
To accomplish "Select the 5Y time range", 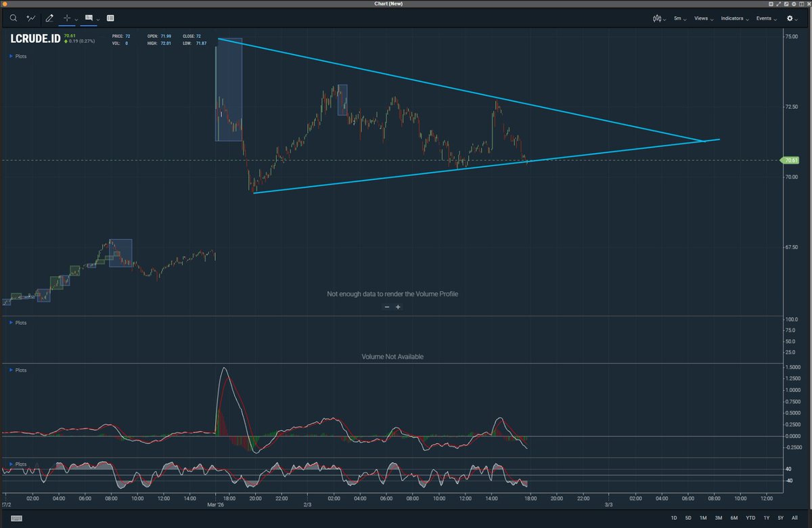I will (x=781, y=518).
